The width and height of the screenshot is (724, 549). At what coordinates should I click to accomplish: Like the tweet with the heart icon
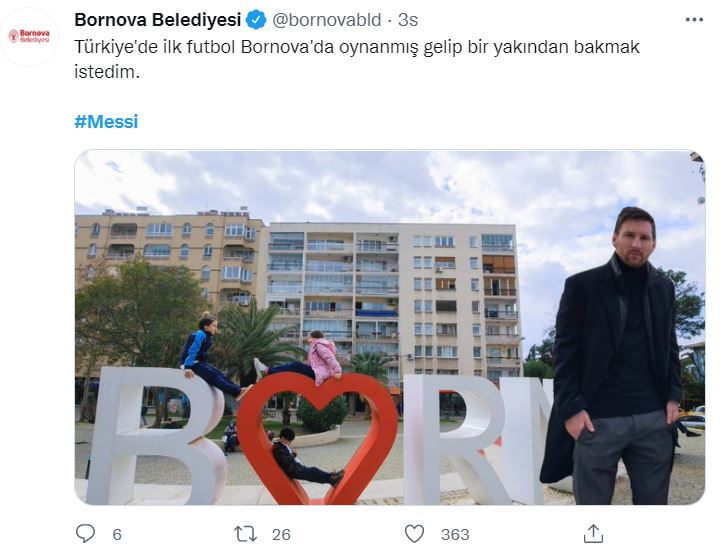pos(414,534)
